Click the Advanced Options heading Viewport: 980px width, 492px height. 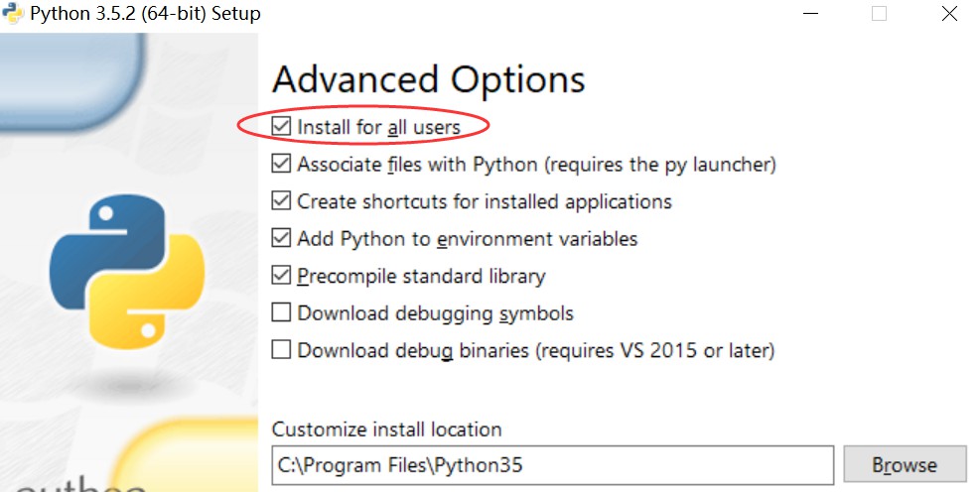pyautogui.click(x=429, y=80)
